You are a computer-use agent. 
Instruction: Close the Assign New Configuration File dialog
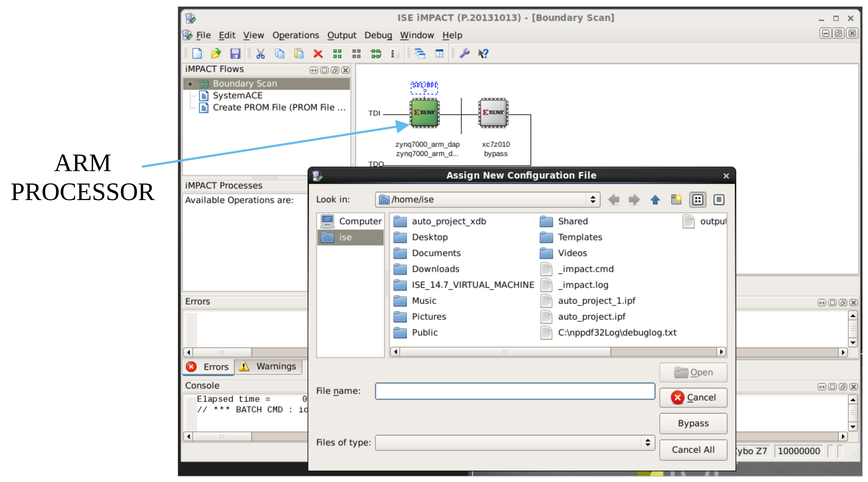tap(726, 176)
